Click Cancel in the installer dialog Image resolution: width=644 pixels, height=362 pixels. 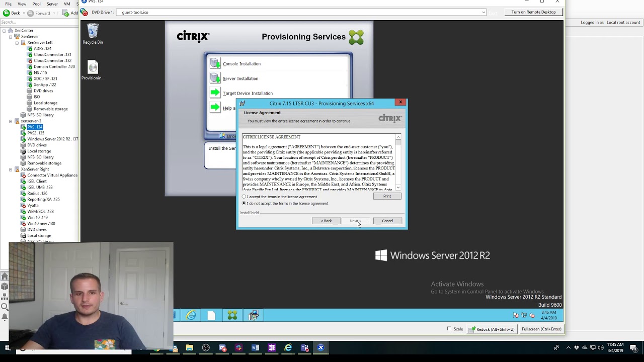387,221
